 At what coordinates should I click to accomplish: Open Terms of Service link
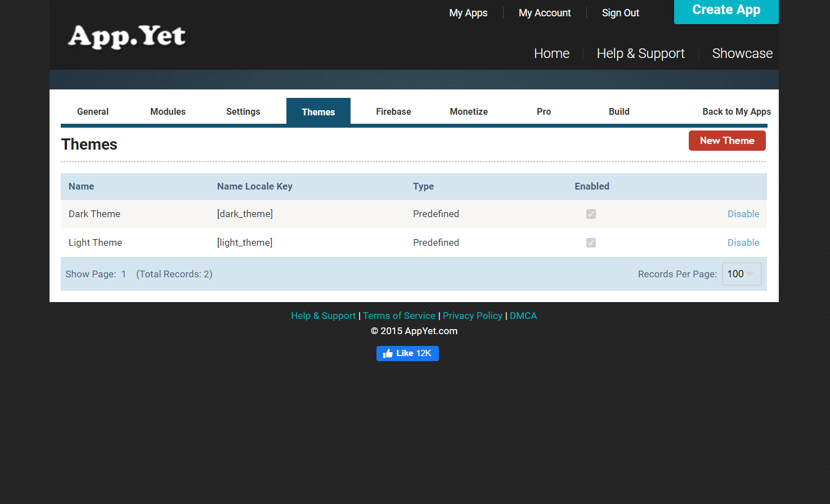399,316
